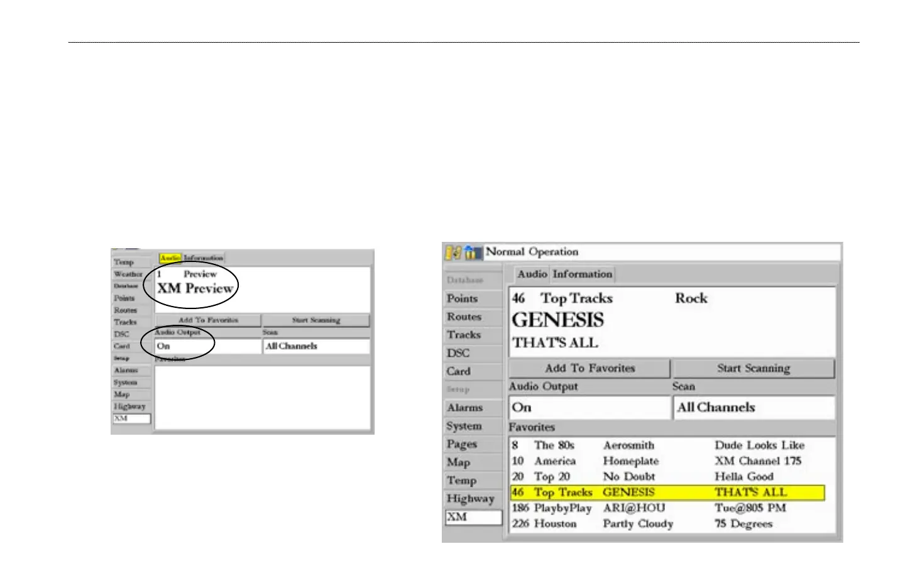The image size is (905, 588).
Task: Click the all-yellow status icon left of Normal Operation
Action: coord(453,253)
